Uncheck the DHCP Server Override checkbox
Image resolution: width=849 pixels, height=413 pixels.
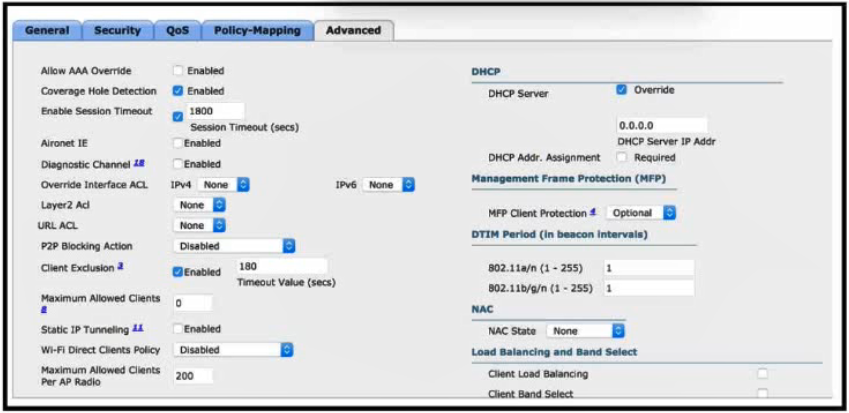622,90
